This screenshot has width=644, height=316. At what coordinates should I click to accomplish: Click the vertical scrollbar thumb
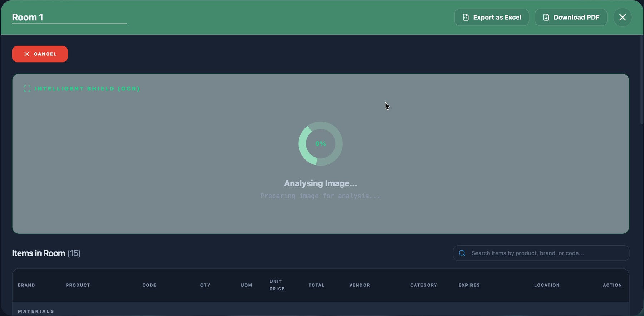tap(642, 79)
